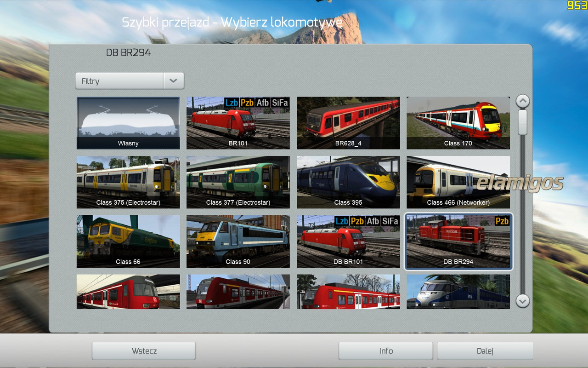The image size is (588, 368).
Task: Choose the red multiple unit under Class 90
Action: coord(238,292)
